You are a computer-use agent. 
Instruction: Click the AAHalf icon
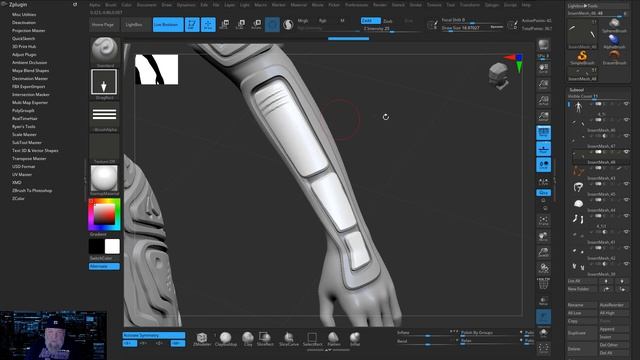coord(543,116)
